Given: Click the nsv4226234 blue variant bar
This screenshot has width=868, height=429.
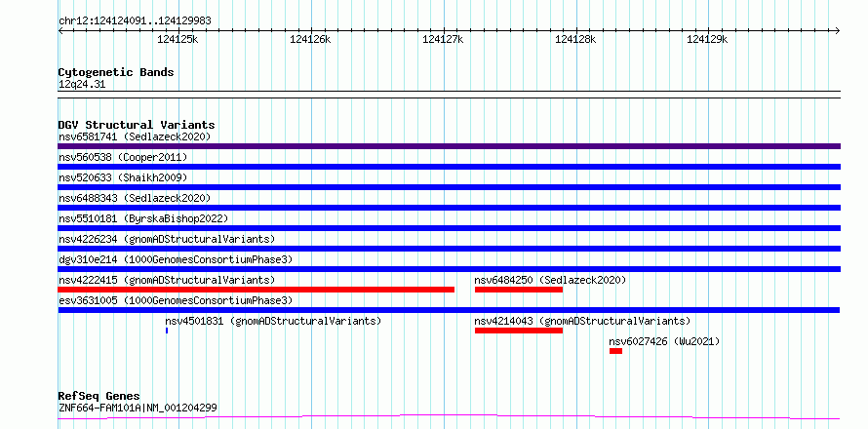Looking at the screenshot, I should point(449,249).
